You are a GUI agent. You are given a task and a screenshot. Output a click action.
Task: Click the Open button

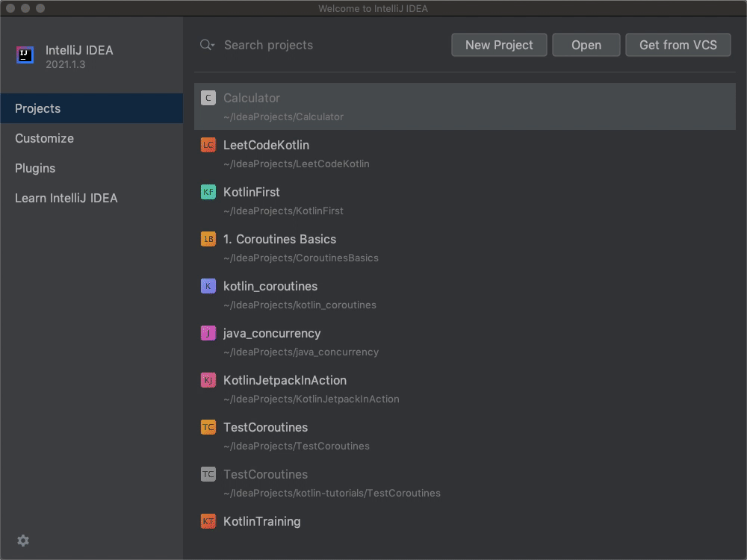(x=586, y=45)
